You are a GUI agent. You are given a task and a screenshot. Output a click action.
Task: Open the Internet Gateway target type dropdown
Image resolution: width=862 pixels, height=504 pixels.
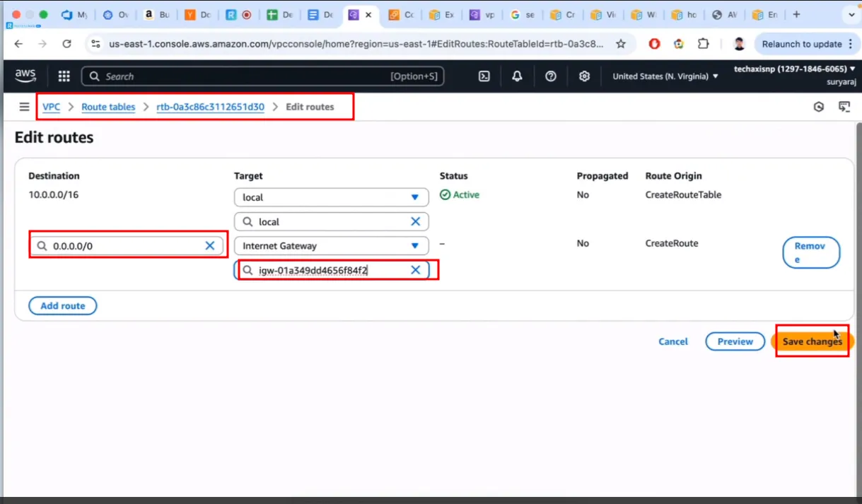pos(332,246)
